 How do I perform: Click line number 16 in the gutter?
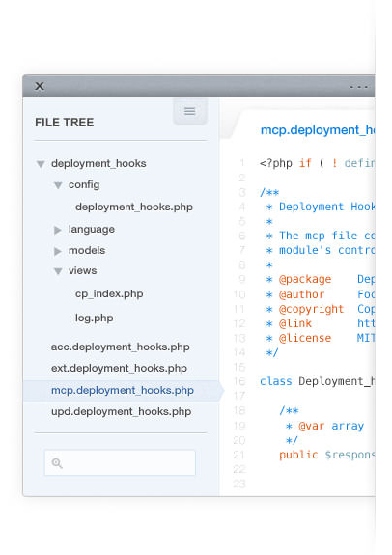tap(239, 381)
